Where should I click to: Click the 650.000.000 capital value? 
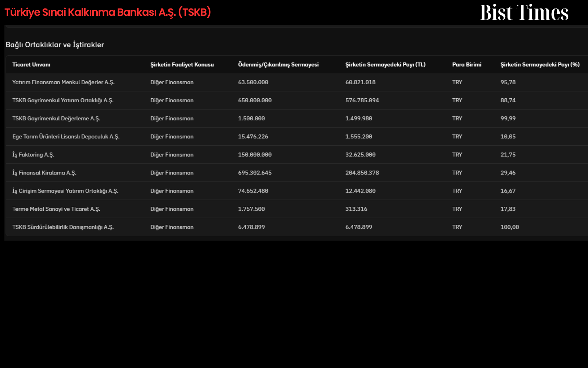(255, 100)
